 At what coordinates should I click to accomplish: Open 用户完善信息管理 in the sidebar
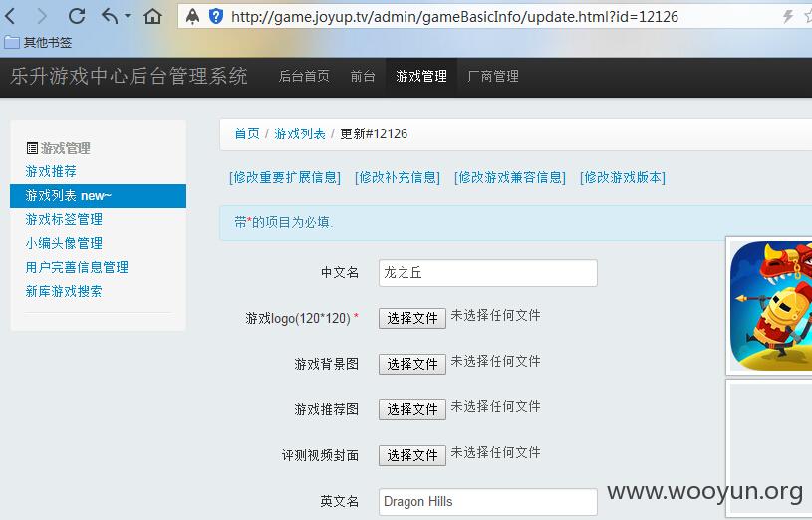(x=77, y=267)
